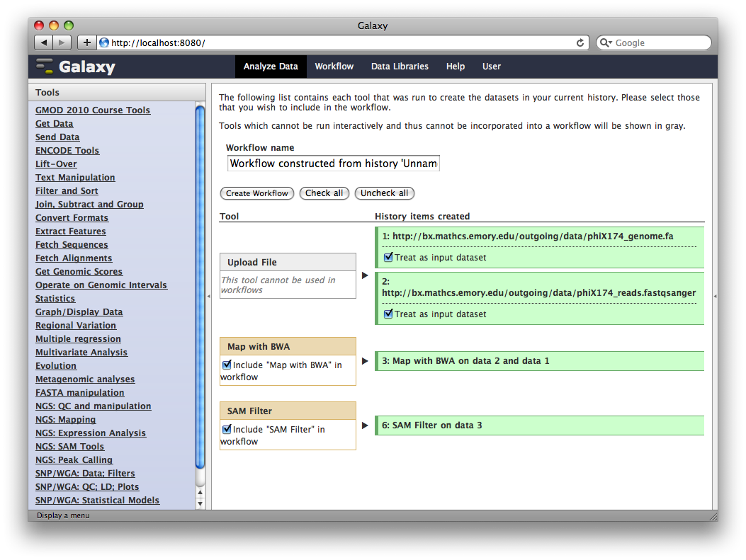The image size is (746, 560).
Task: Open the Evolution tools
Action: (56, 365)
